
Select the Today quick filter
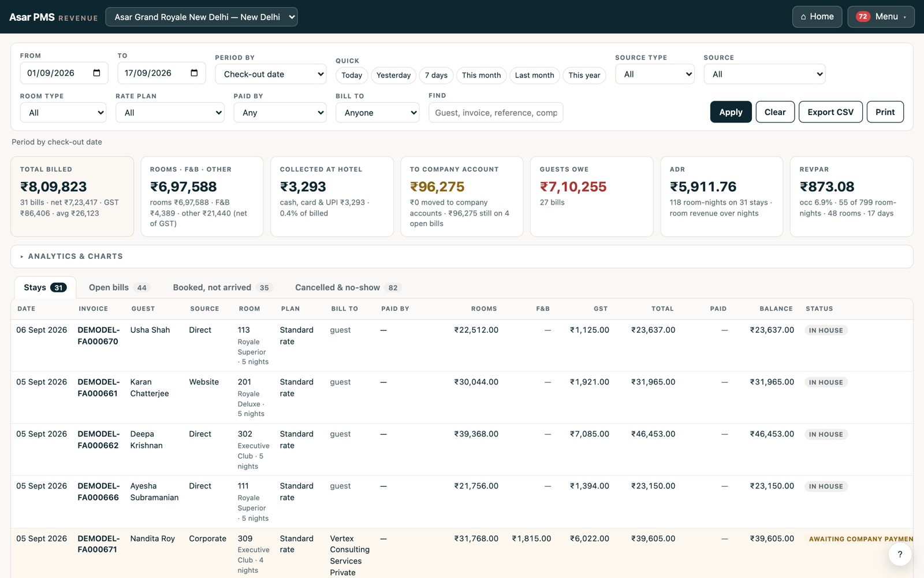point(352,75)
